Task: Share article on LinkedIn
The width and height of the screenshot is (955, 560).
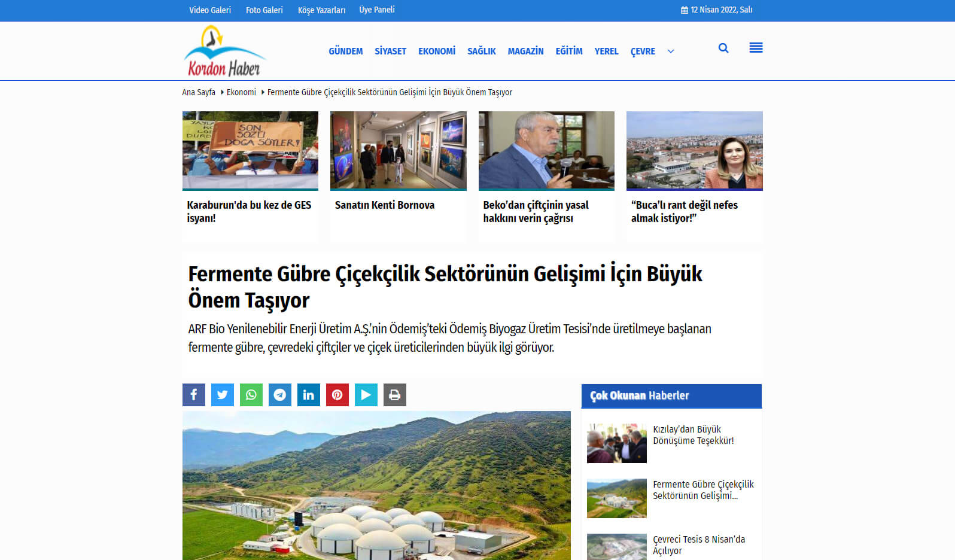Action: tap(309, 395)
